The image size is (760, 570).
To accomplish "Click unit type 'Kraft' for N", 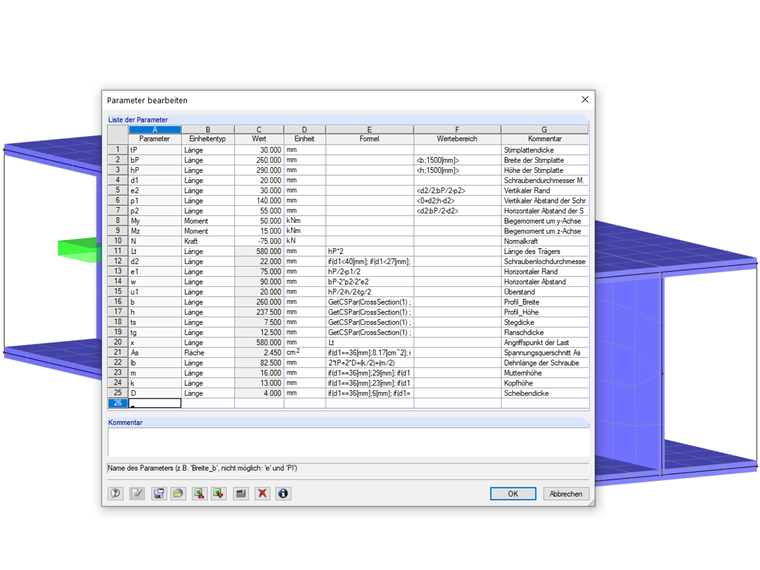I will click(x=208, y=241).
